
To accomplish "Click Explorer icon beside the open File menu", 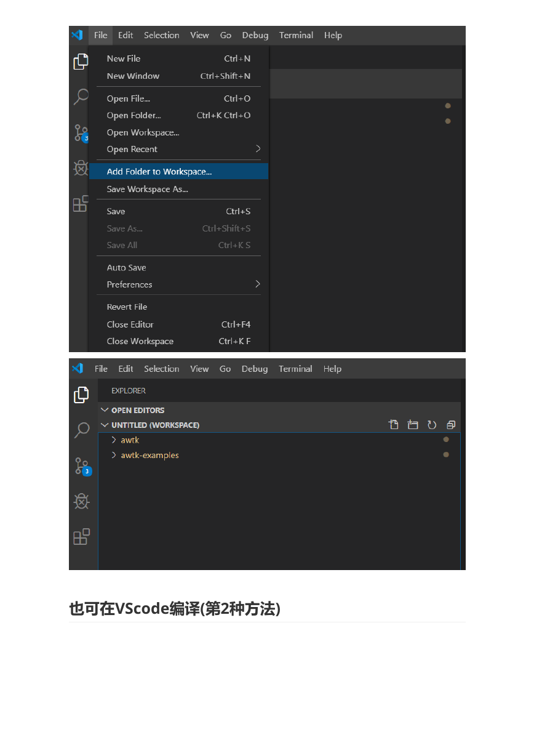I will (81, 62).
